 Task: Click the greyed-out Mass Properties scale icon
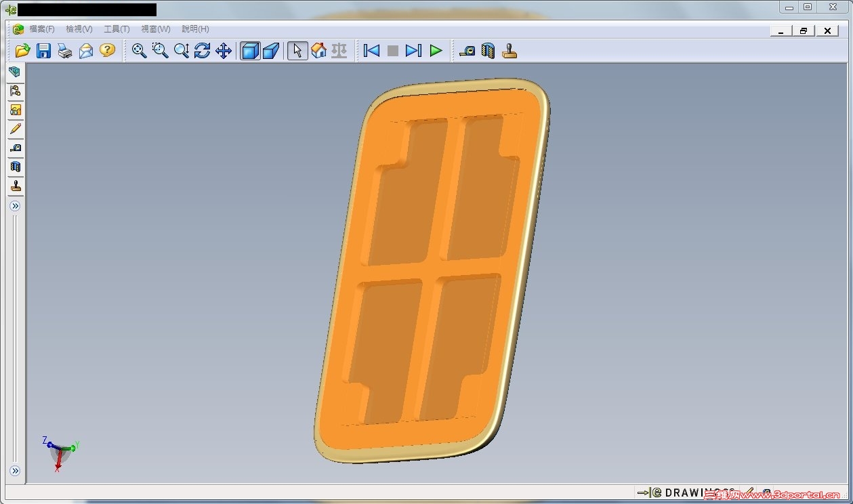(x=339, y=51)
